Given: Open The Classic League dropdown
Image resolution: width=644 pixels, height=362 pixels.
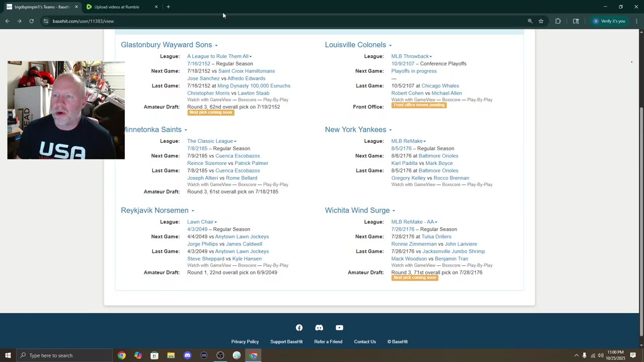Looking at the screenshot, I should point(212,141).
